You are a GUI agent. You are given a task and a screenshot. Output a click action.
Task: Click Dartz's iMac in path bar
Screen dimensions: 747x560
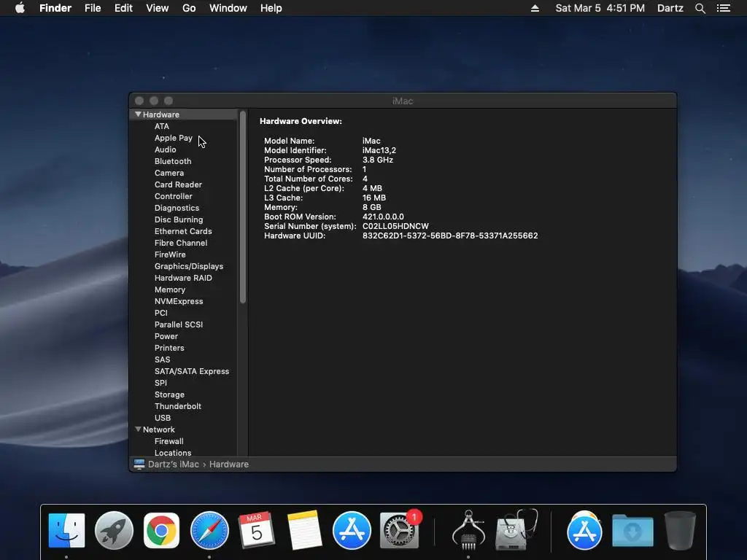click(x=174, y=464)
